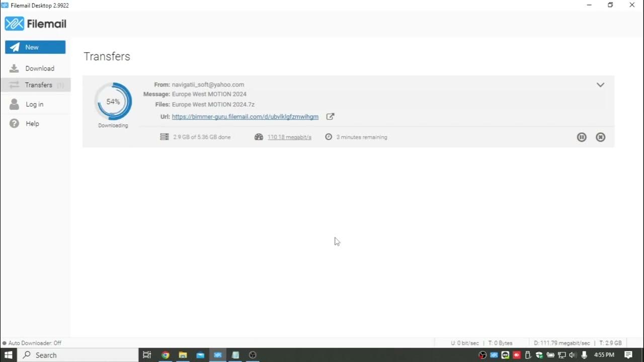Image resolution: width=644 pixels, height=362 pixels.
Task: Click the speedometer icon beside transfer speed
Action: coord(259,137)
